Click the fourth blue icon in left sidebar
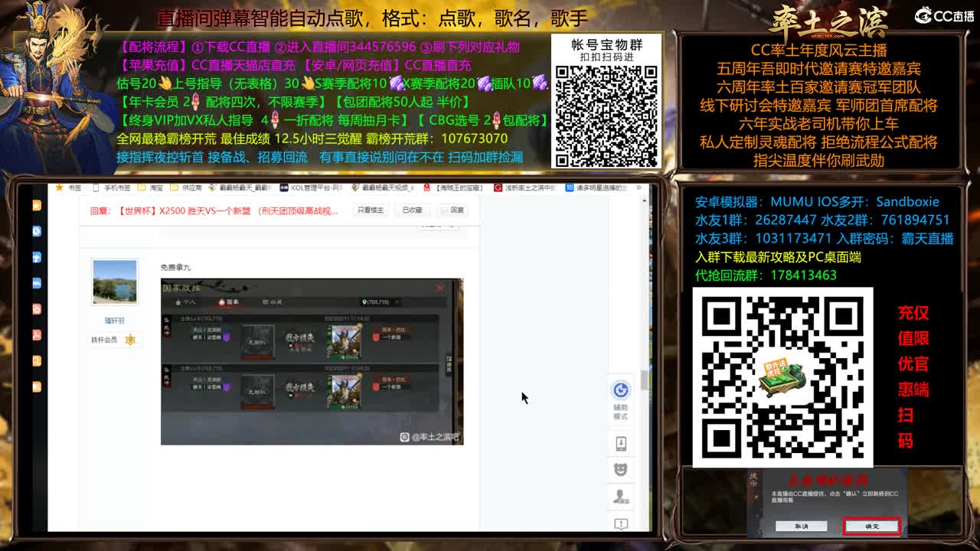980x551 pixels. (37, 283)
